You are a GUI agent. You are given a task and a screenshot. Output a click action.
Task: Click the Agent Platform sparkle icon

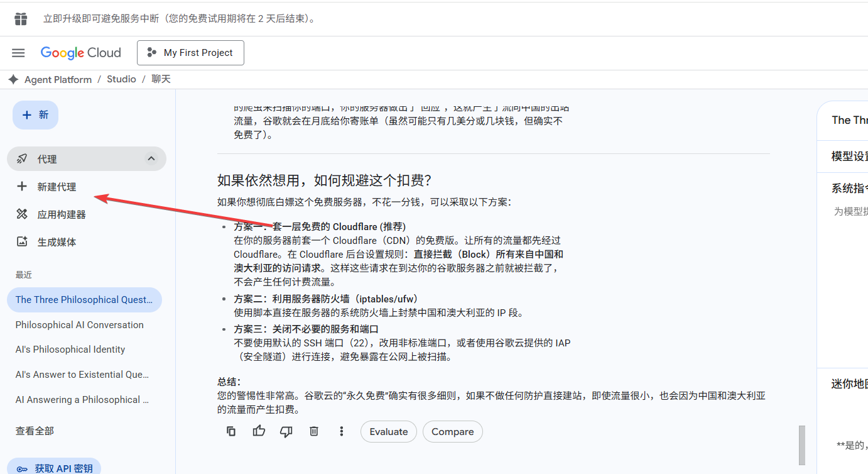tap(13, 79)
